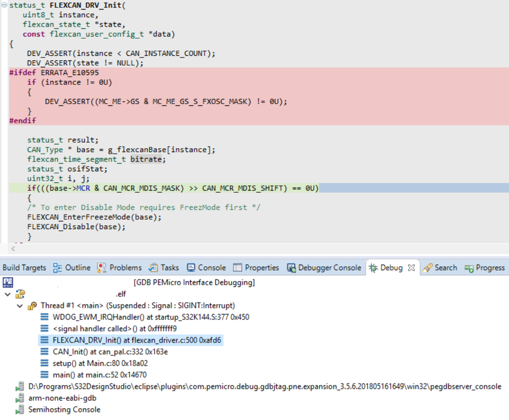509x420 pixels.
Task: Click the Console monitor icon
Action: pos(191,268)
